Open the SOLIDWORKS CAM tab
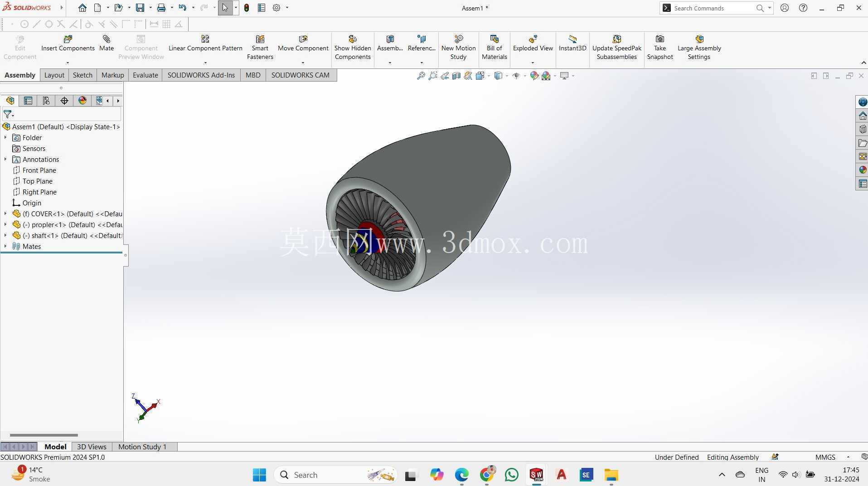868x486 pixels. (301, 75)
